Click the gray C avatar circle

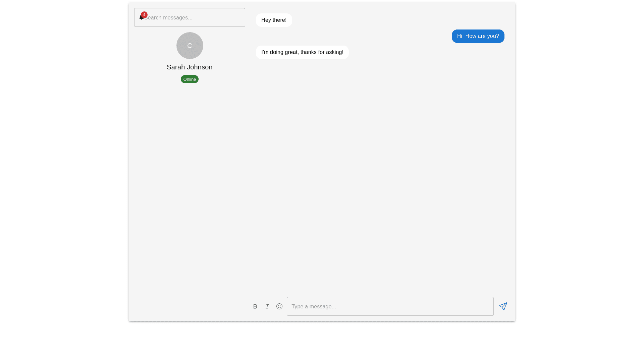point(190,46)
